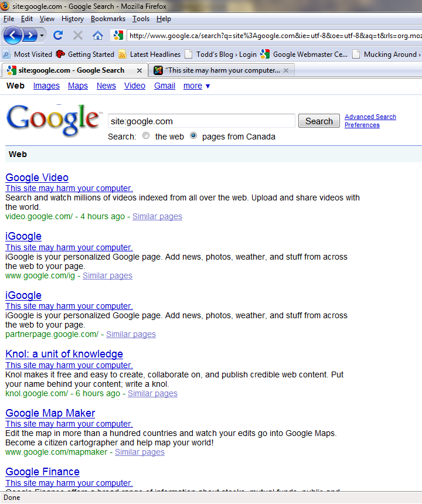Image resolution: width=422 pixels, height=504 pixels.
Task: Click the malware warning under Google Video
Action: pyautogui.click(x=69, y=188)
